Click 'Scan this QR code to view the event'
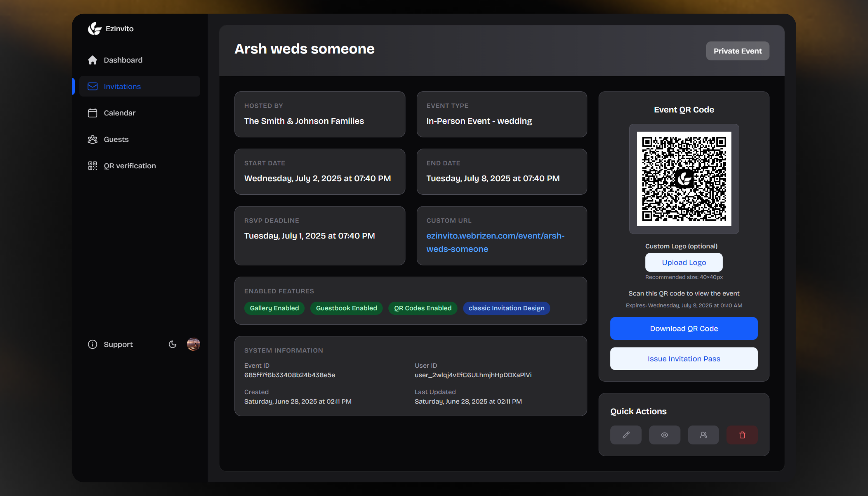 (684, 293)
